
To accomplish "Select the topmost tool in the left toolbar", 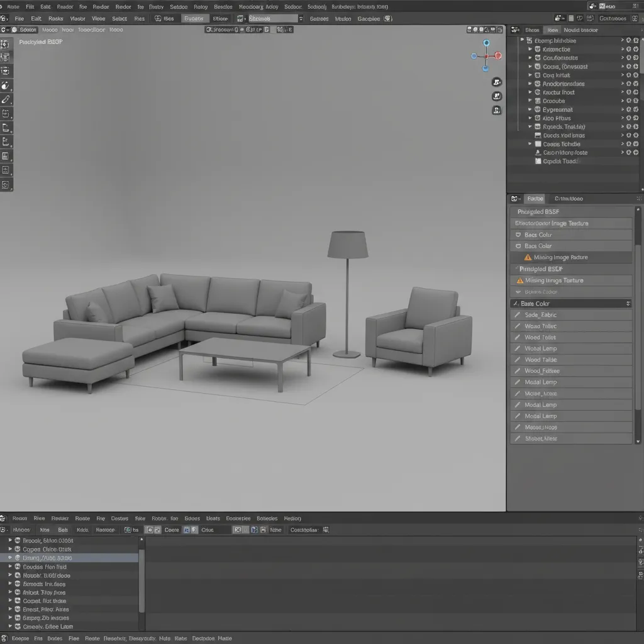I will pos(8,44).
